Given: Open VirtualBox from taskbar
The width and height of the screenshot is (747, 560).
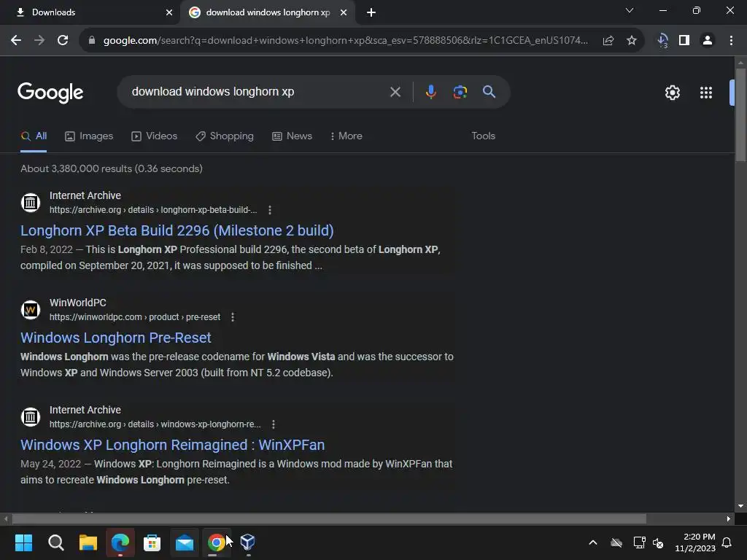Looking at the screenshot, I should 248,542.
